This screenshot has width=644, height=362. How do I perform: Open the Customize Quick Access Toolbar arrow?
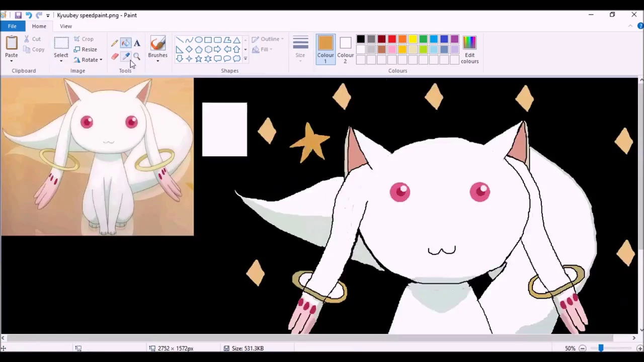tap(48, 16)
